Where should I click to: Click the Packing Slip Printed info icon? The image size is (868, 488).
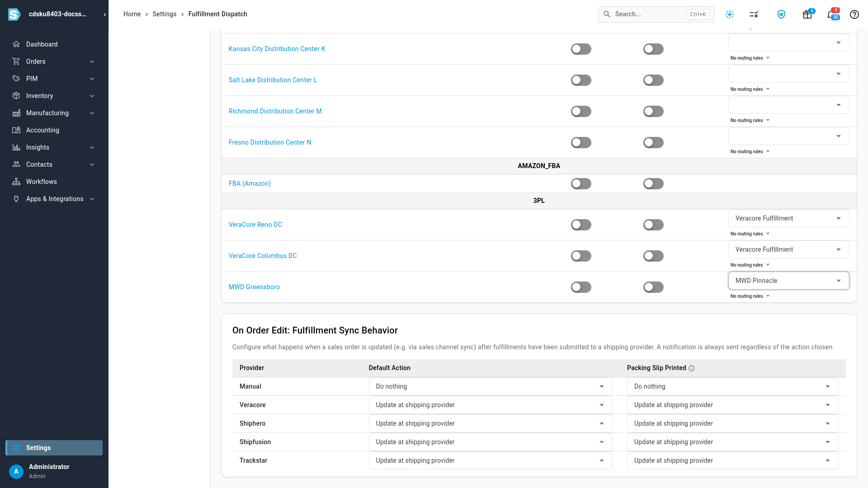click(x=692, y=368)
